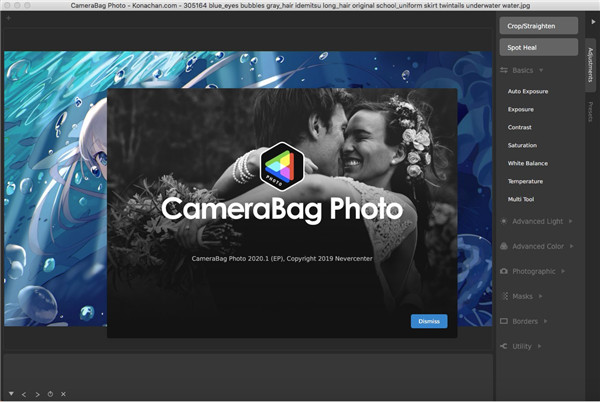Click the Photographic camera icon
The image size is (600, 402).
click(x=503, y=271)
